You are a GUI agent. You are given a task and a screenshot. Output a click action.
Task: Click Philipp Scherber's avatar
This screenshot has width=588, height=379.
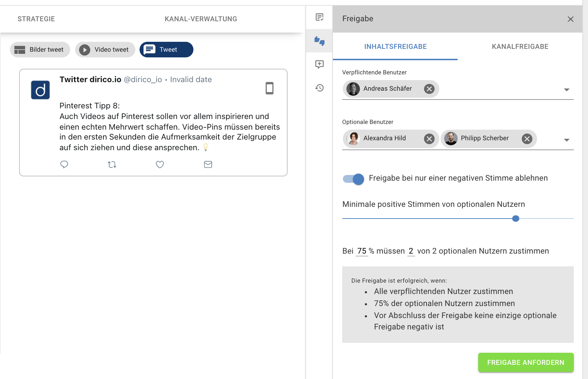pos(451,138)
